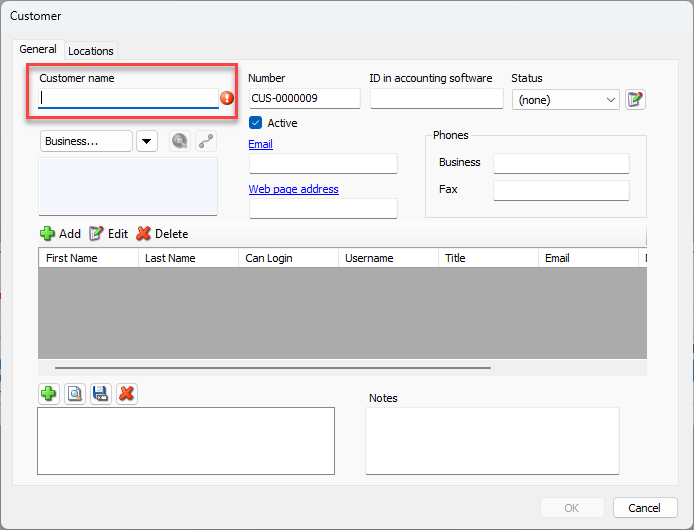Screen dimensions: 694x530
Task: Open the address type arrow dropdown
Action: tap(147, 141)
